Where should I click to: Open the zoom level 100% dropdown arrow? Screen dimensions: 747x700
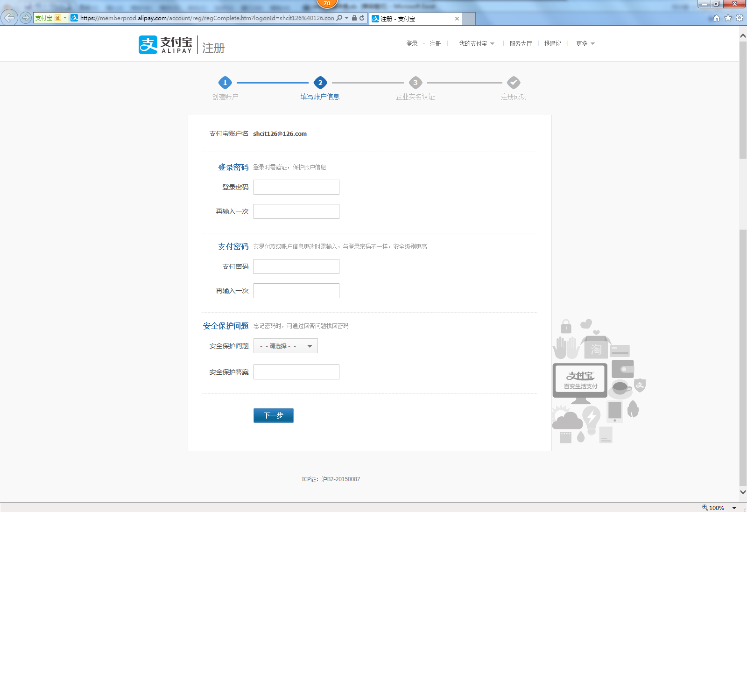pos(734,508)
